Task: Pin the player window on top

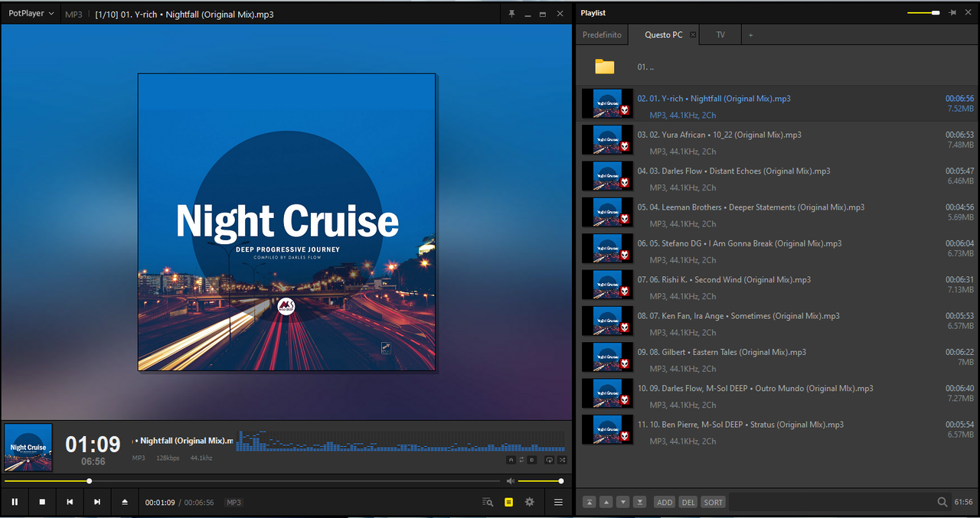Action: pos(511,14)
